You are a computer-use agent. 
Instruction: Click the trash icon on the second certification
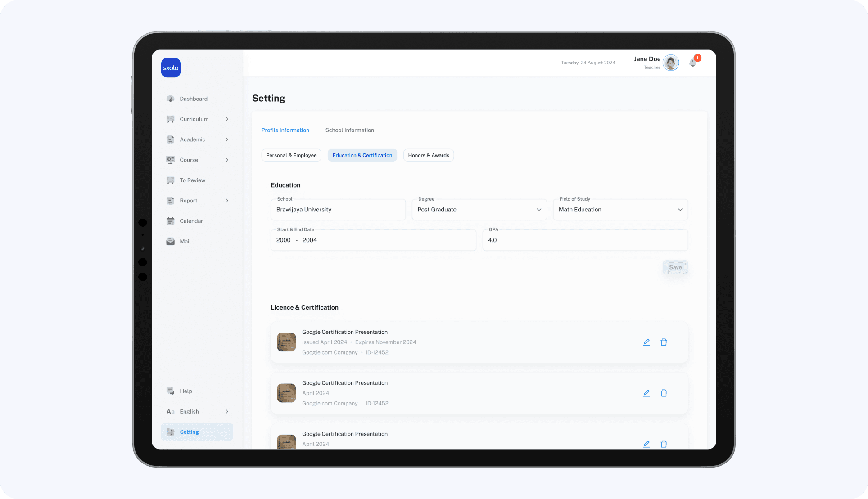pyautogui.click(x=664, y=393)
